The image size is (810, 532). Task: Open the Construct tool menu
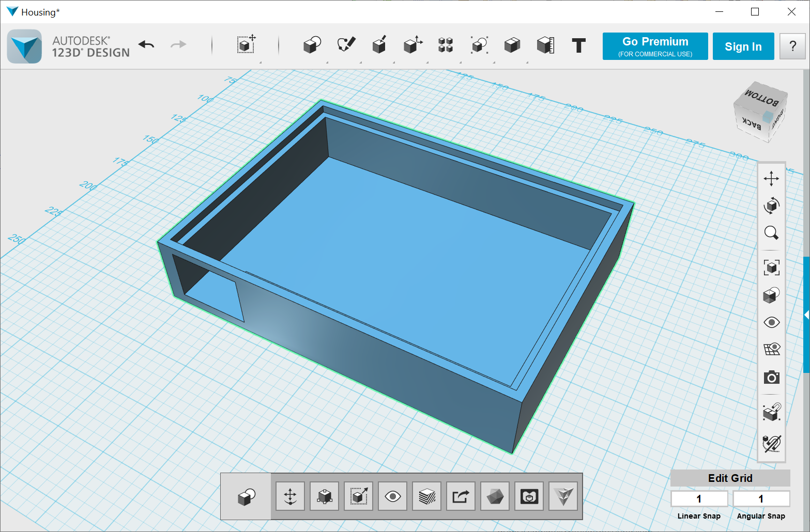(379, 45)
